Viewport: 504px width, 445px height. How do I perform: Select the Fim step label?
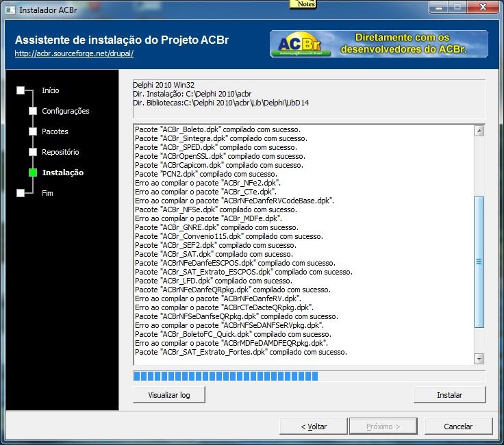pos(47,193)
